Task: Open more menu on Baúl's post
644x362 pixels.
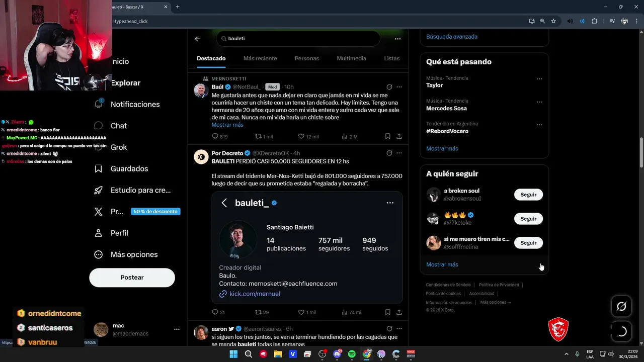Action: point(399,87)
